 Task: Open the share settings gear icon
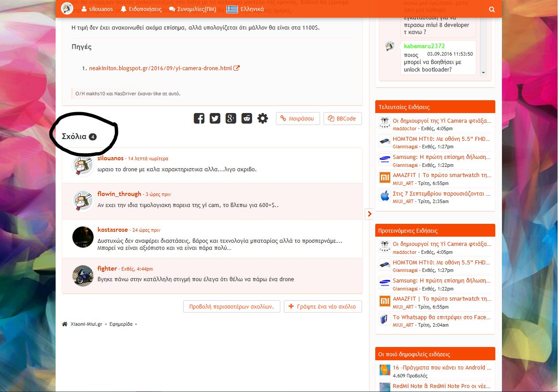pos(263,118)
